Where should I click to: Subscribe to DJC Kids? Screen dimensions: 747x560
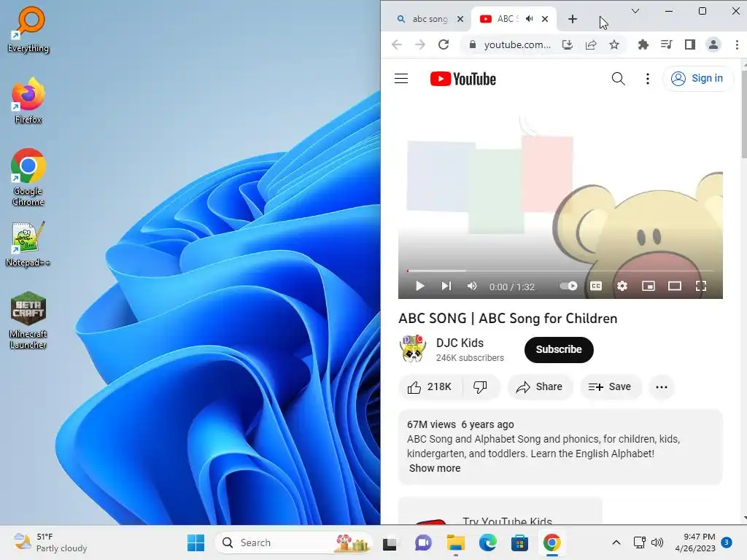pyautogui.click(x=559, y=349)
